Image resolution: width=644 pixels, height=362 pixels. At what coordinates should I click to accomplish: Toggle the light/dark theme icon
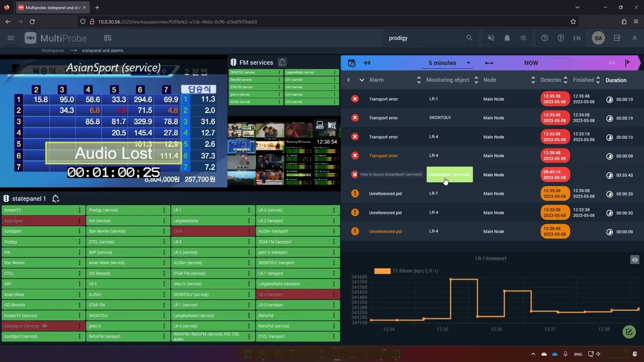pos(523,38)
